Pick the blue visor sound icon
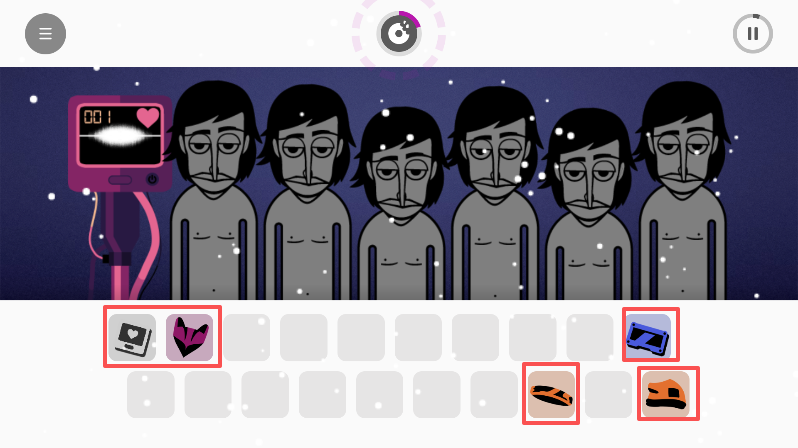The height and width of the screenshot is (448, 798). point(647,337)
